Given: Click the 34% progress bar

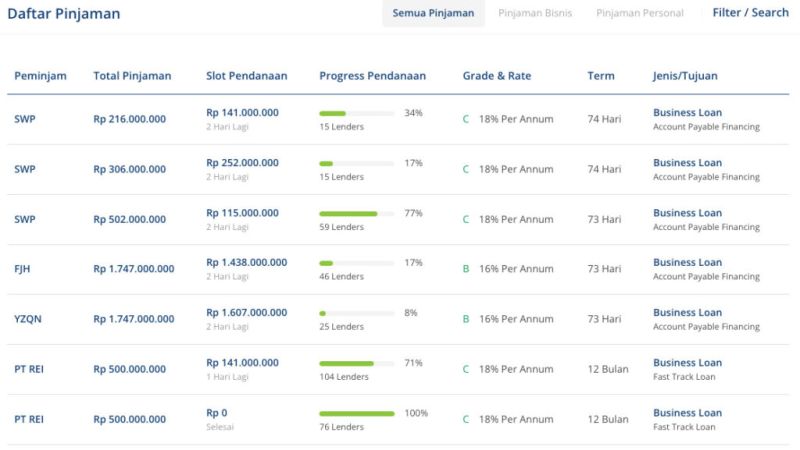Looking at the screenshot, I should click(x=357, y=113).
